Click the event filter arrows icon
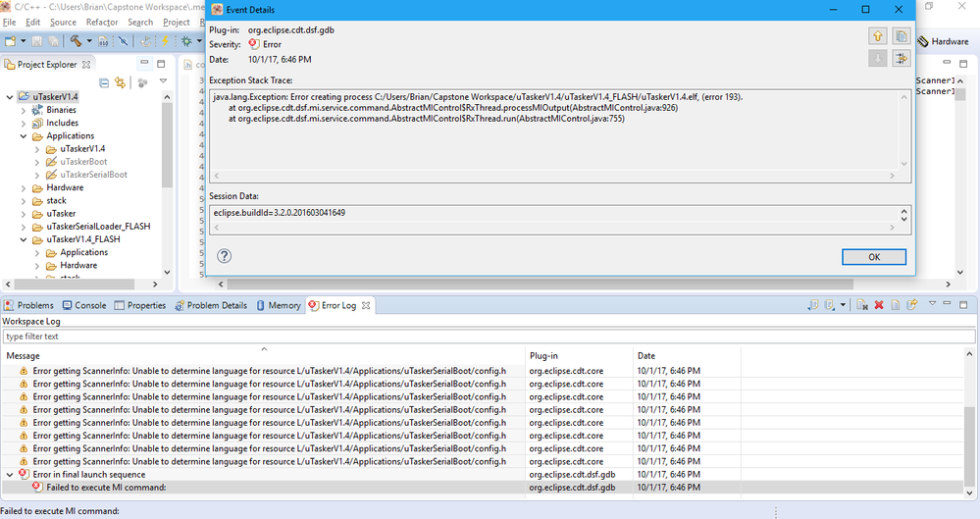The width and height of the screenshot is (980, 519). pos(902,59)
